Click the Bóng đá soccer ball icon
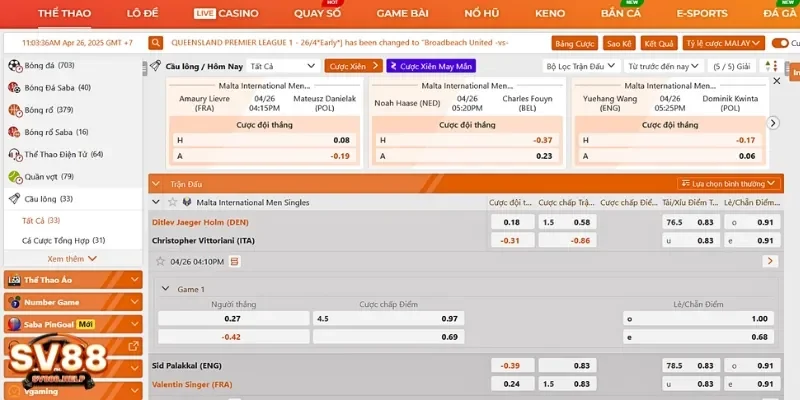800x400 pixels. [x=14, y=65]
